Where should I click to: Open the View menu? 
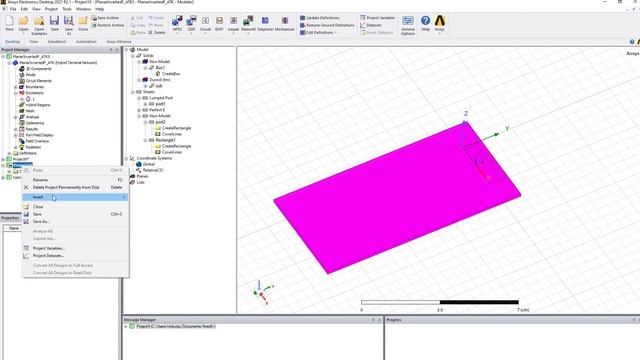coord(36,9)
